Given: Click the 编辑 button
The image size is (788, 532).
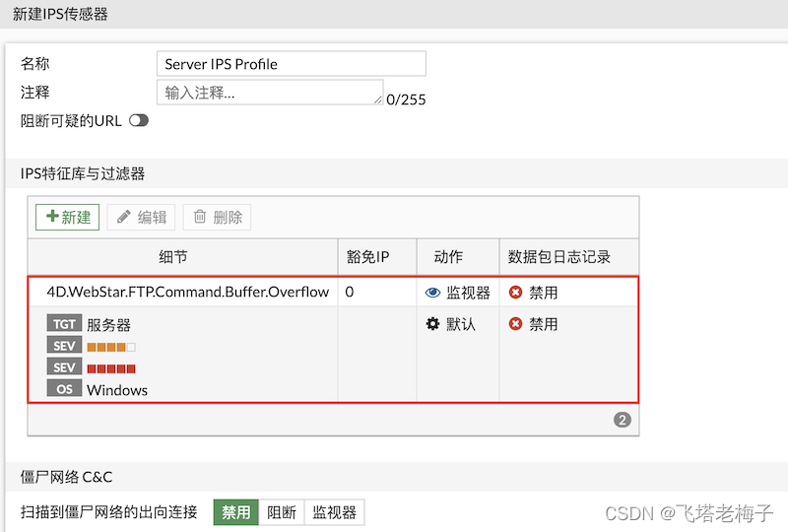Looking at the screenshot, I should (141, 217).
